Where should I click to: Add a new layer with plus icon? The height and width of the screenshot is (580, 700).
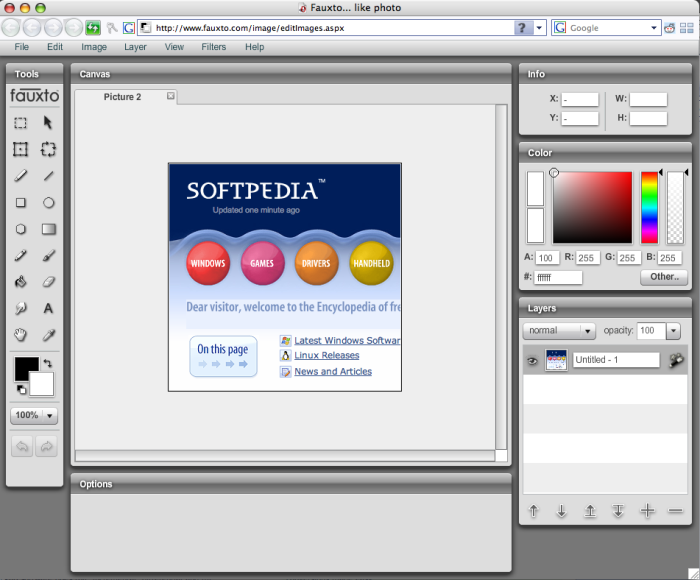pos(647,510)
